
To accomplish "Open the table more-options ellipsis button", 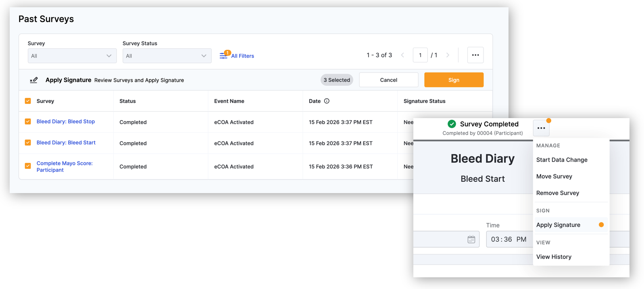I will click(475, 55).
